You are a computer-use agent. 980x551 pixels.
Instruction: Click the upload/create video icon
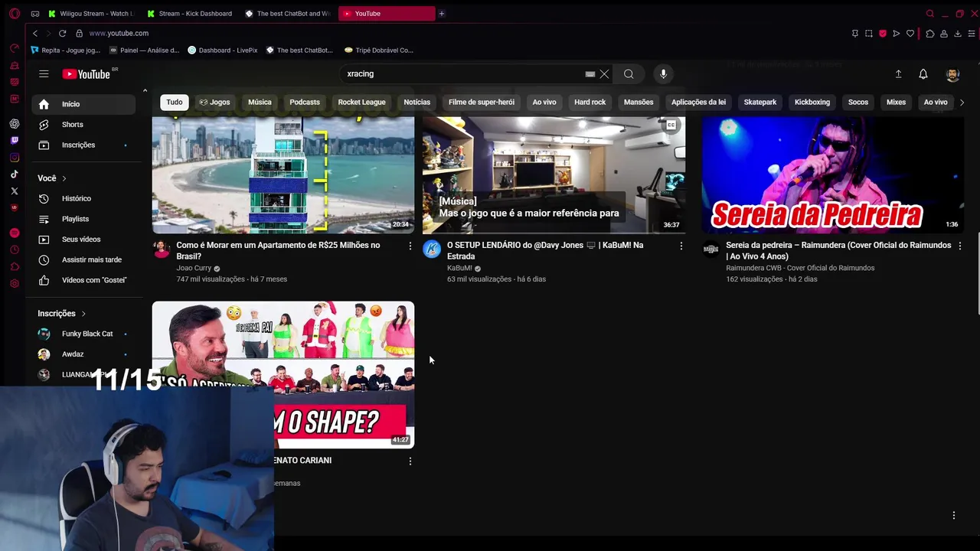tap(898, 74)
